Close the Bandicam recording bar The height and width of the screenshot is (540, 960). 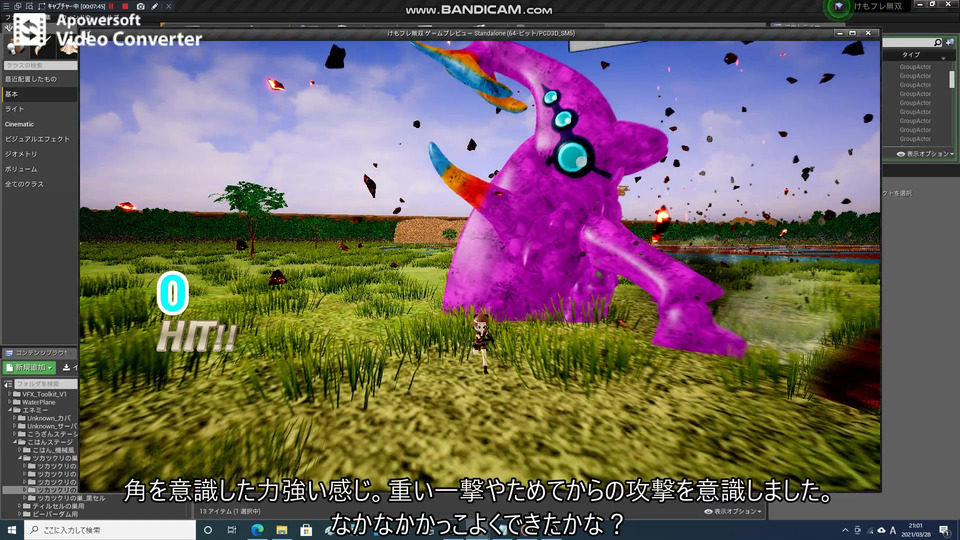click(x=168, y=6)
